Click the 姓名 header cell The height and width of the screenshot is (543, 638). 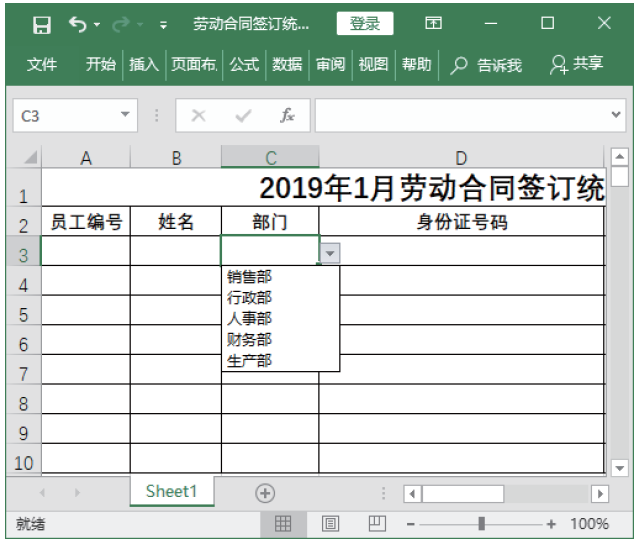point(176,222)
